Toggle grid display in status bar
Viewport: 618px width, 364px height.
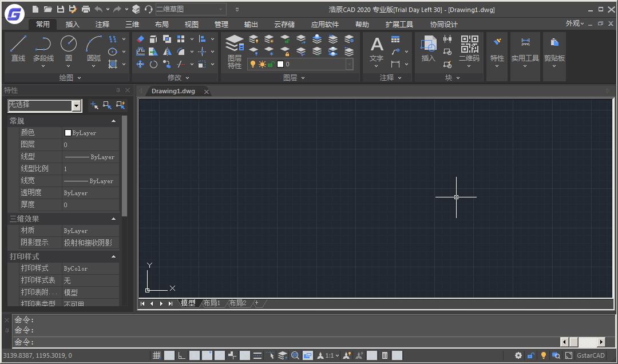[x=156, y=355]
